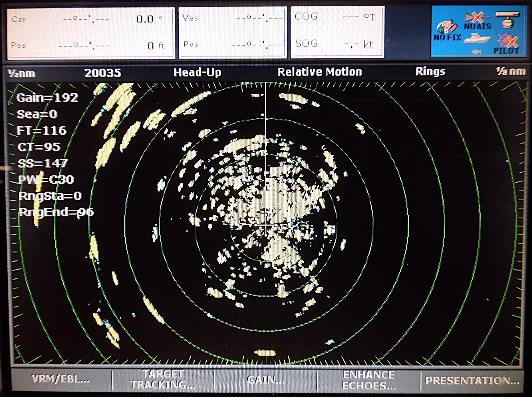
Task: Click the white boat status icon
Action: [476, 38]
